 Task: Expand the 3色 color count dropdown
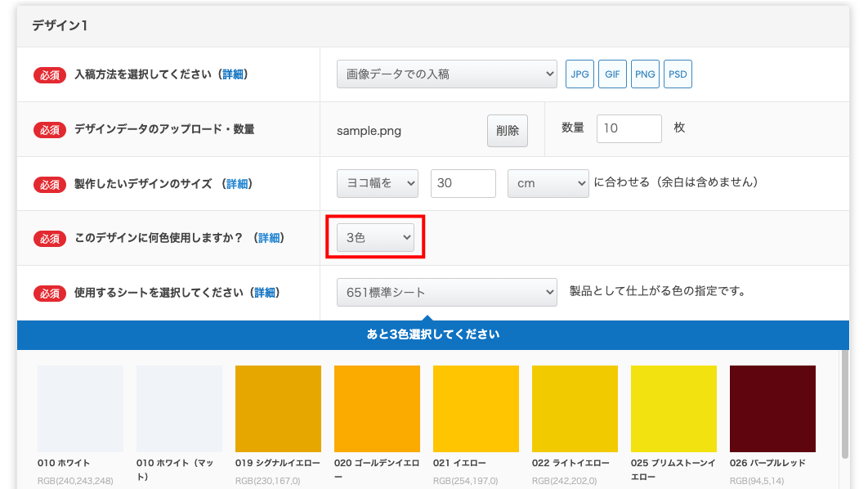click(375, 238)
